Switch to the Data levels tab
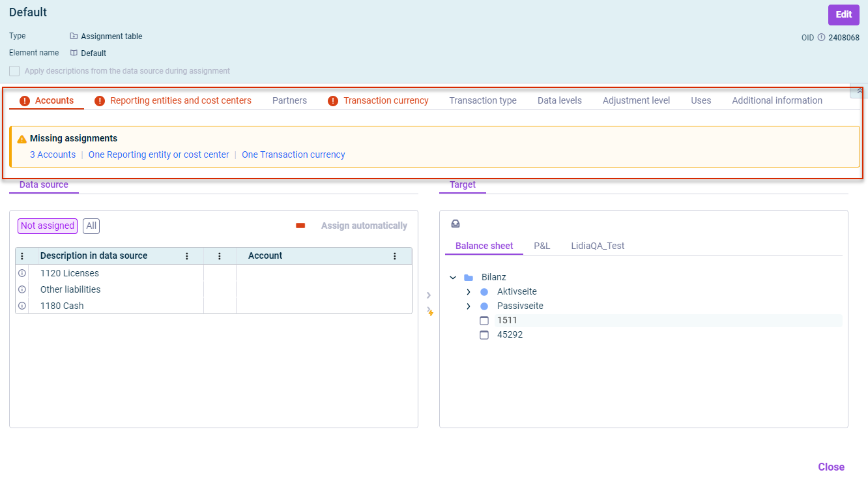 [x=560, y=100]
